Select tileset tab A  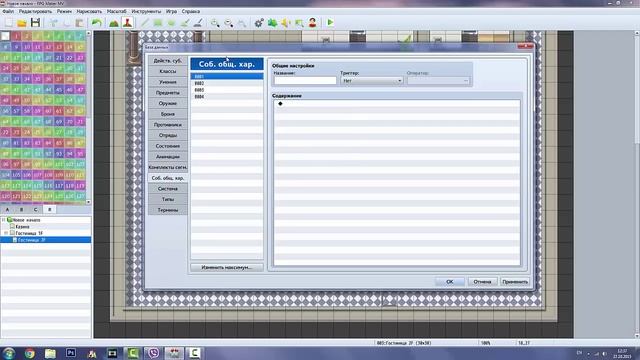pyautogui.click(x=7, y=209)
